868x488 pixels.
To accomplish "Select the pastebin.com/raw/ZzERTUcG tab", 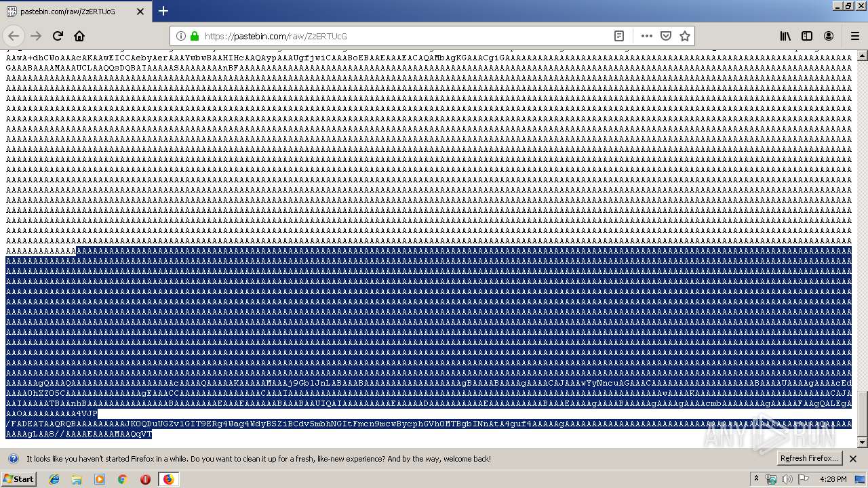I will (76, 12).
